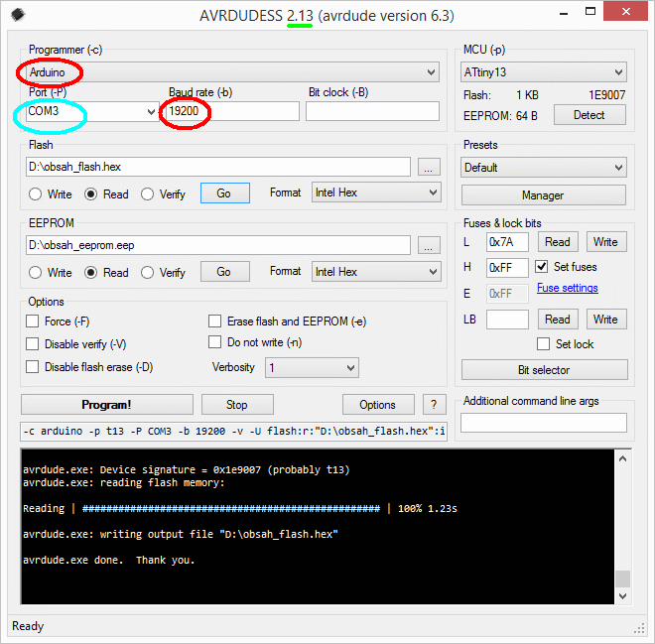Click the fuses Write button next to L

(606, 242)
